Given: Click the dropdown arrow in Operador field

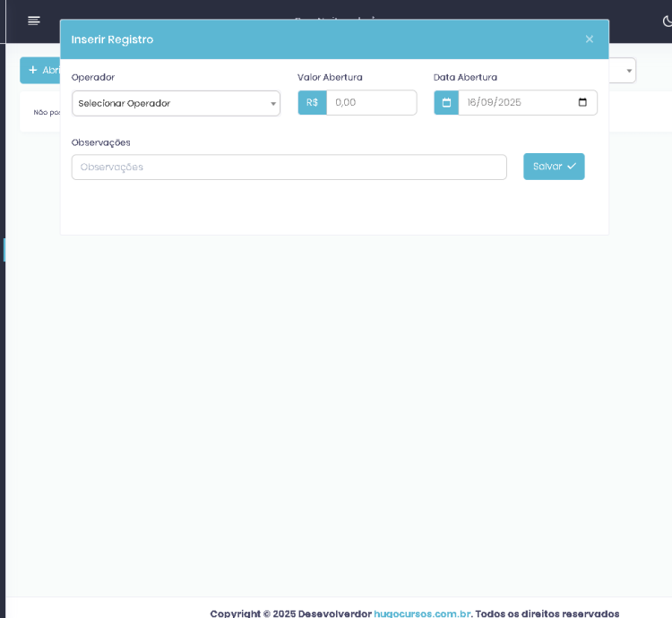Looking at the screenshot, I should [x=273, y=104].
